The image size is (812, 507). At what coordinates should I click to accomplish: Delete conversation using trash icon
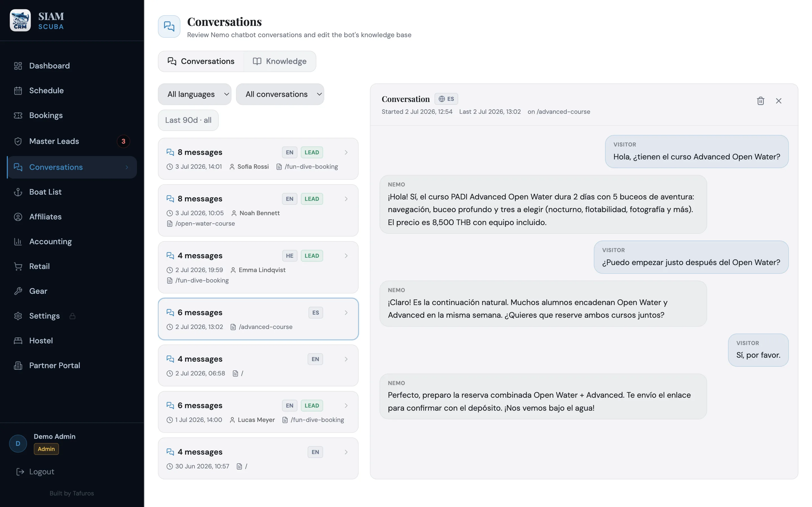coord(760,101)
